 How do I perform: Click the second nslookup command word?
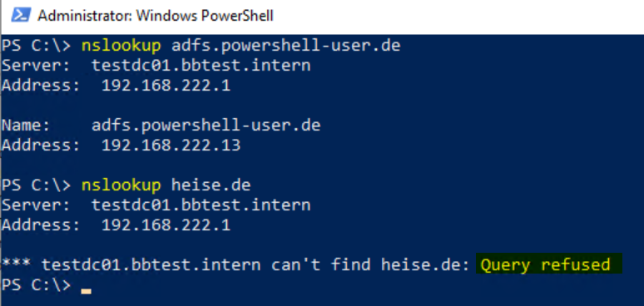[121, 185]
